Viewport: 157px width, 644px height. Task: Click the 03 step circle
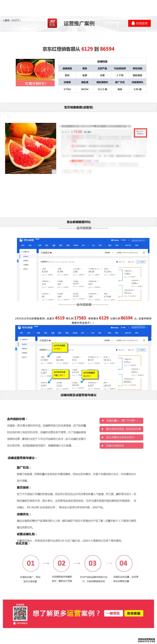click(92, 563)
